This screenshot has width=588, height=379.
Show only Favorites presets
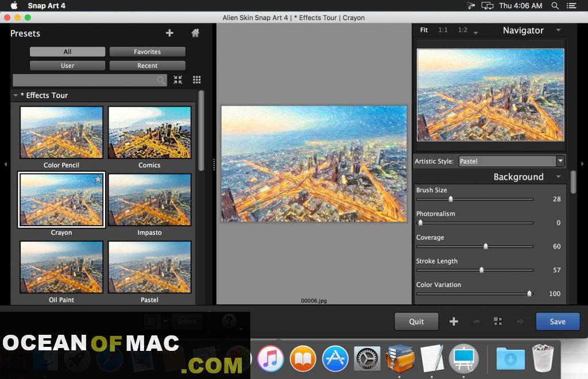(148, 52)
